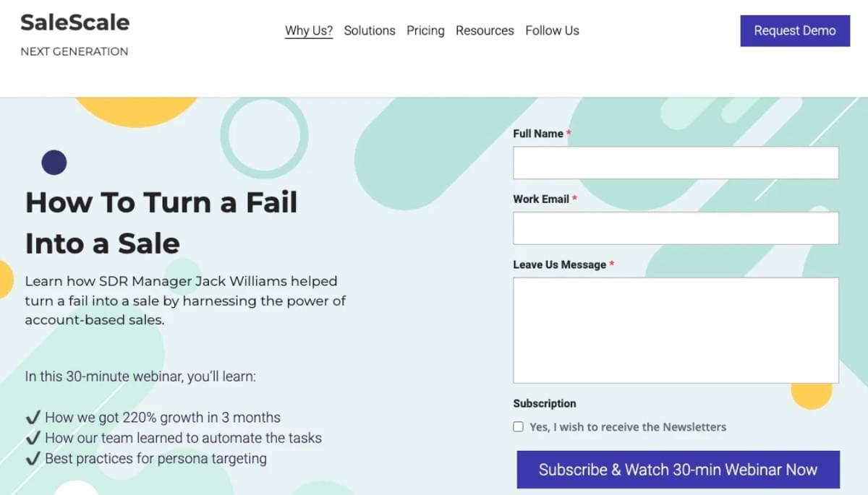
Task: Click the hollow mint ring graphic
Action: click(264, 135)
